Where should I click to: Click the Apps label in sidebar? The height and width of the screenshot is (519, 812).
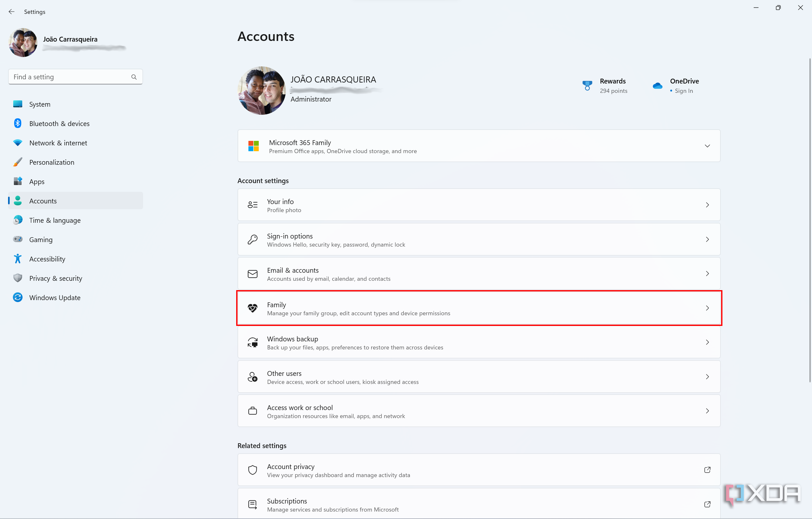pos(37,181)
